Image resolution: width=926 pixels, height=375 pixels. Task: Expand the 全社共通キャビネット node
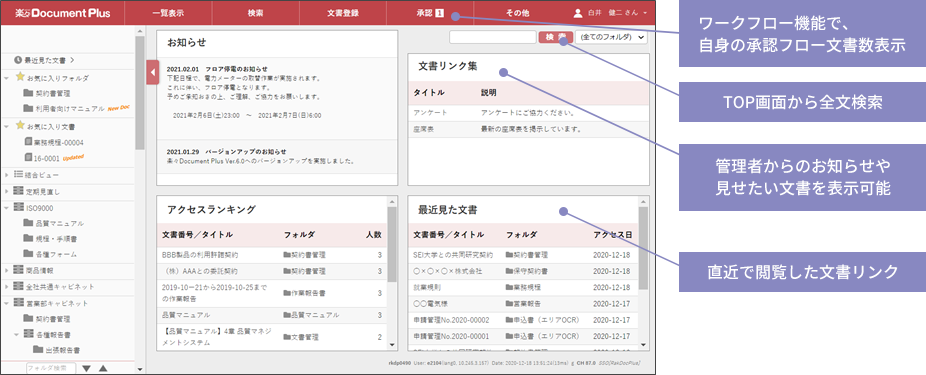coord(6,286)
